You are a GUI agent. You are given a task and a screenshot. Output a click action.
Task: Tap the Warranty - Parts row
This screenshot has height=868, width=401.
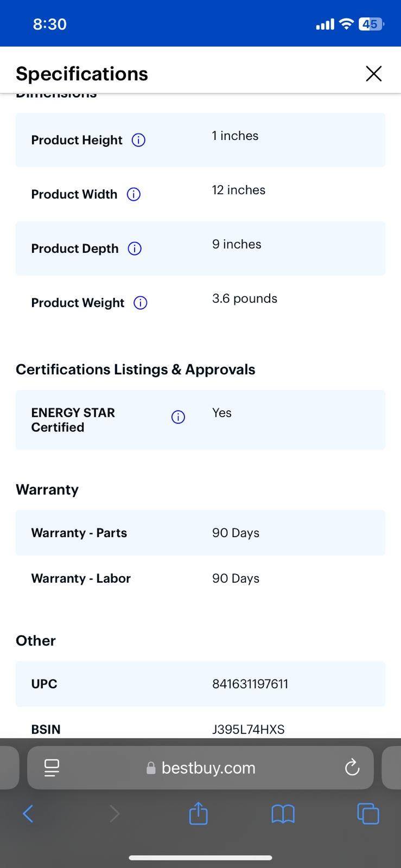point(200,533)
